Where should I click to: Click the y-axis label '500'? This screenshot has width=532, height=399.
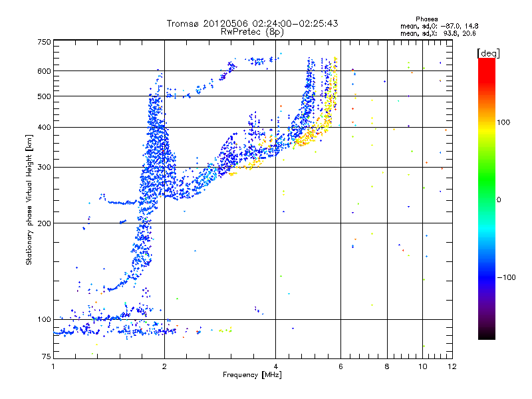(x=44, y=96)
